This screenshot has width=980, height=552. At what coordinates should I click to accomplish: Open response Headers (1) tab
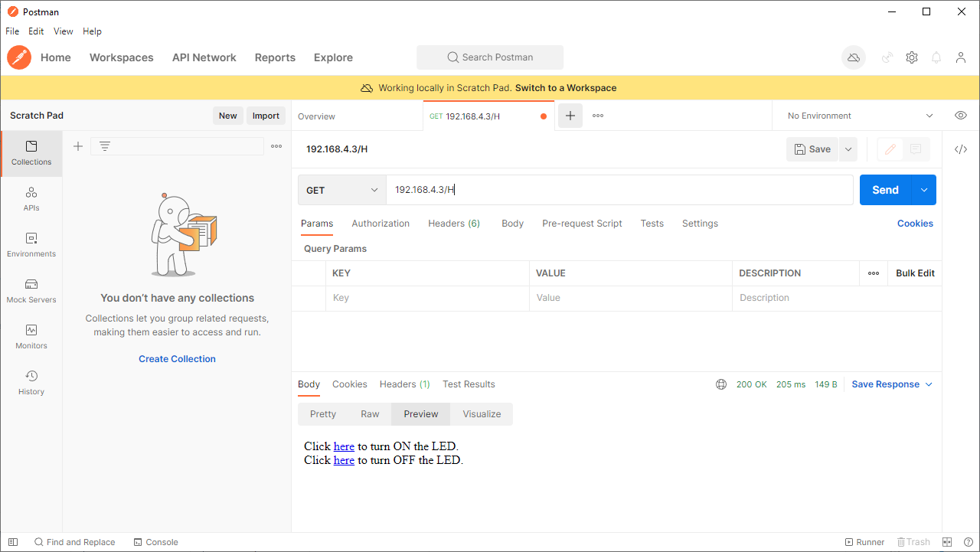(x=405, y=384)
